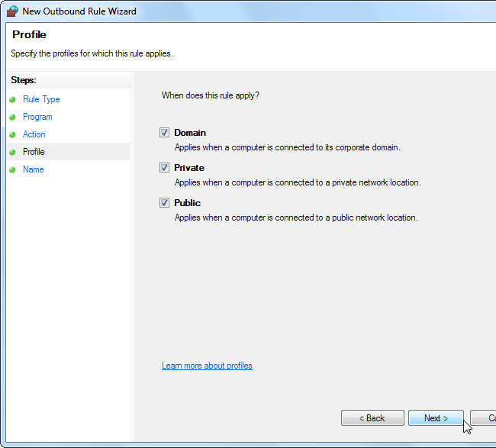
Task: Click the firewall wizard icon in title bar
Action: pos(12,11)
